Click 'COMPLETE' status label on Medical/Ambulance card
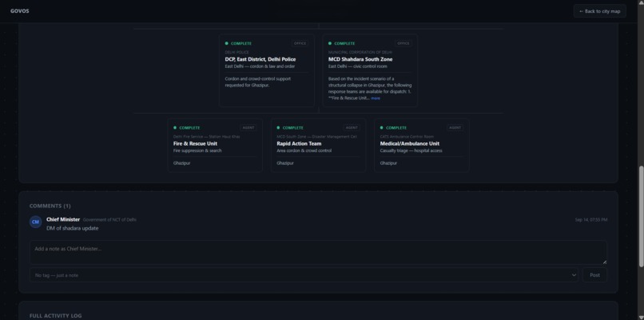 click(x=396, y=127)
